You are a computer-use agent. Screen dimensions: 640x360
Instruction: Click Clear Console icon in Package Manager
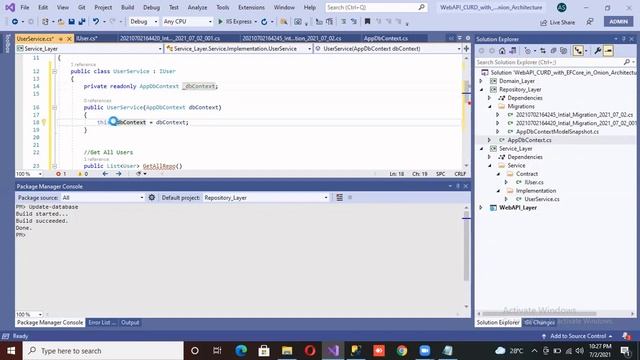point(339,198)
